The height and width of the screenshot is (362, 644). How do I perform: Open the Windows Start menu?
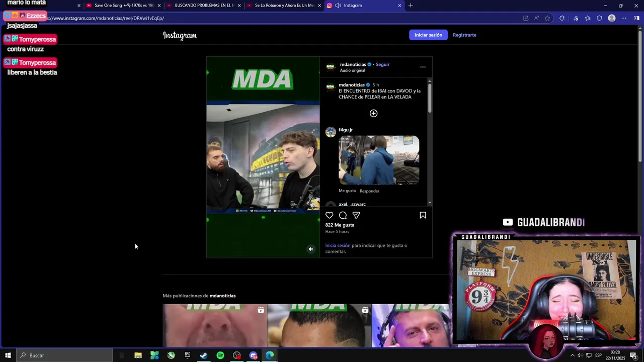coord(8,355)
